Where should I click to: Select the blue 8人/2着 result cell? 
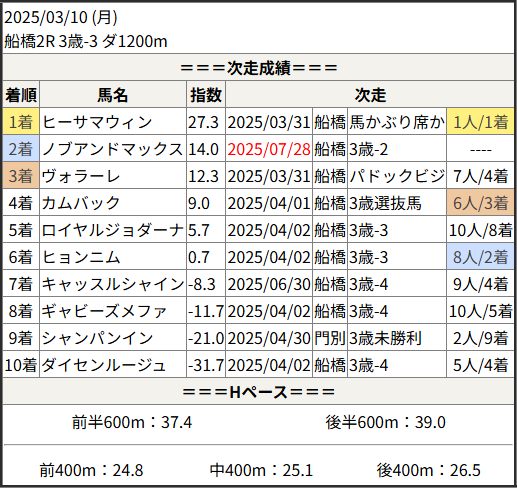pyautogui.click(x=480, y=257)
